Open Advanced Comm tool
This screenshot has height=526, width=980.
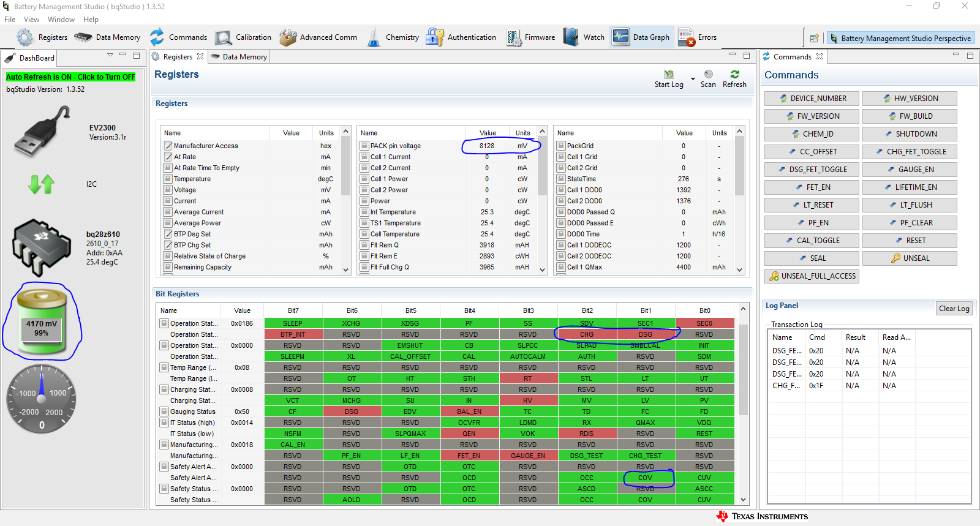tap(318, 37)
